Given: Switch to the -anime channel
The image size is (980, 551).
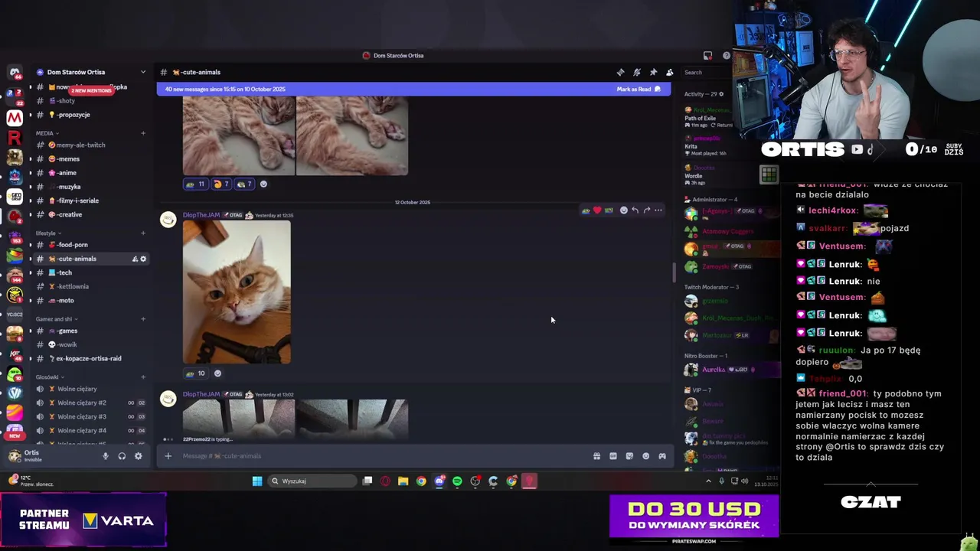Looking at the screenshot, I should point(90,173).
